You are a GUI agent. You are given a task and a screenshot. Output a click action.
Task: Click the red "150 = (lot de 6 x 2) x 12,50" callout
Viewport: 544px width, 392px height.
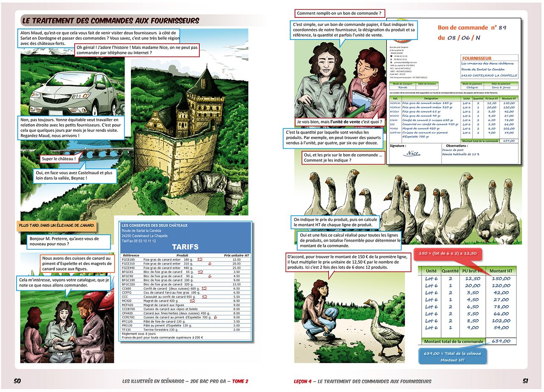[x=448, y=253]
